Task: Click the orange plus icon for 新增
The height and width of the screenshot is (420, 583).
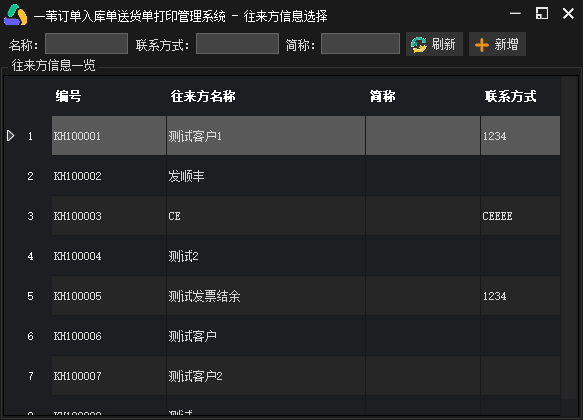Action: [482, 45]
